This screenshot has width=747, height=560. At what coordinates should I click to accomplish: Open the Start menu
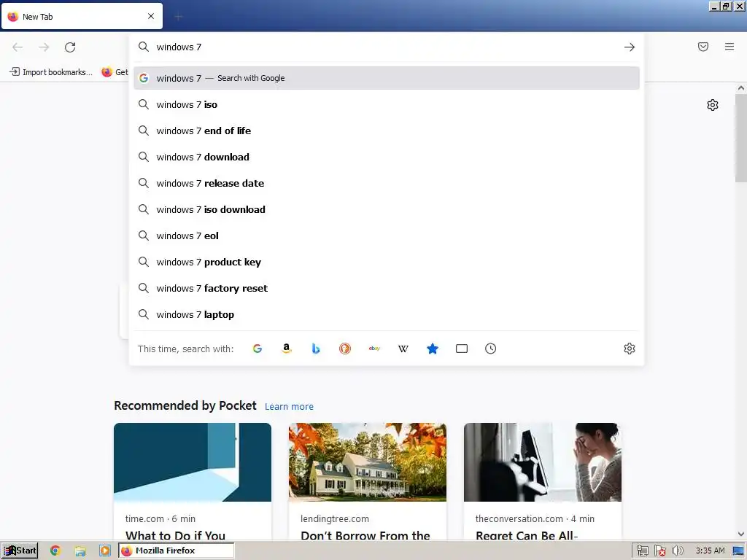(20, 551)
